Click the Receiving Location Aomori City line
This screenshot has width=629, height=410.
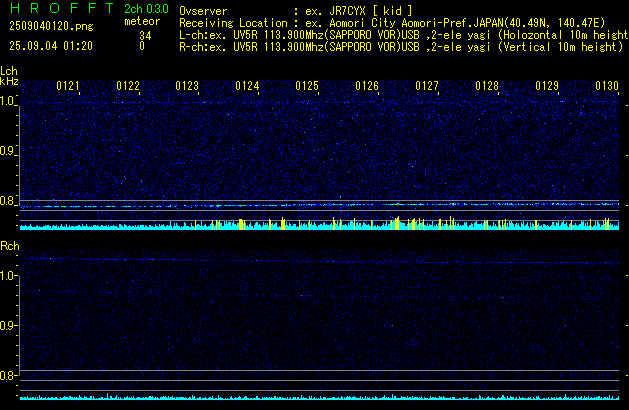[392, 23]
